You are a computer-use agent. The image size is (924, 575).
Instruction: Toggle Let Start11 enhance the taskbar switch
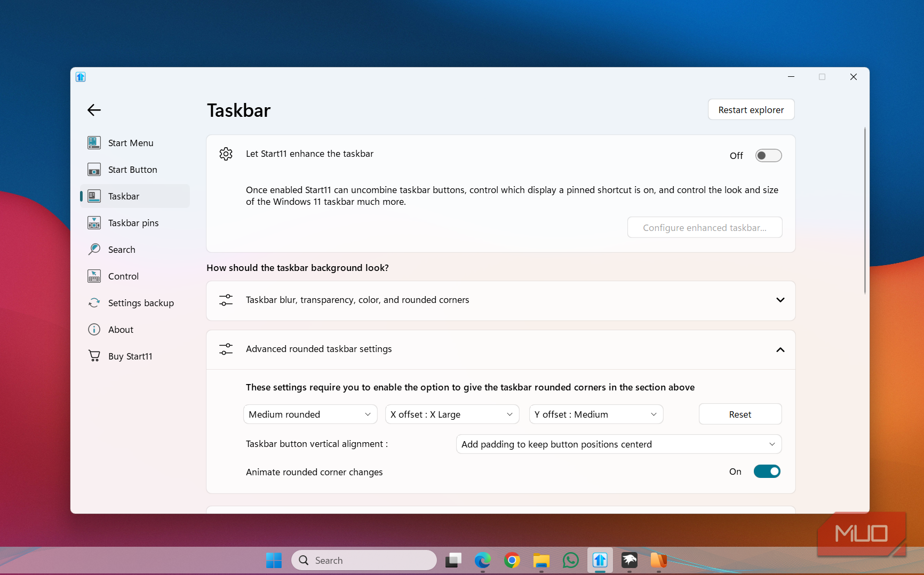tap(768, 155)
